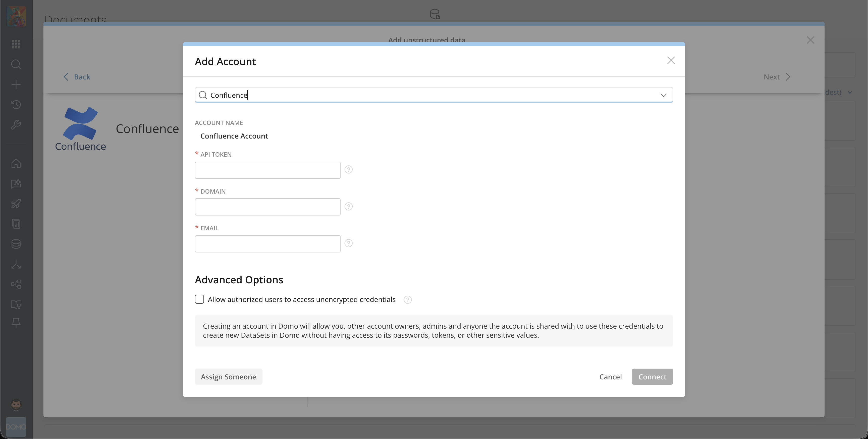The width and height of the screenshot is (868, 439).
Task: Click the Confluence logo on the left
Action: (x=81, y=128)
